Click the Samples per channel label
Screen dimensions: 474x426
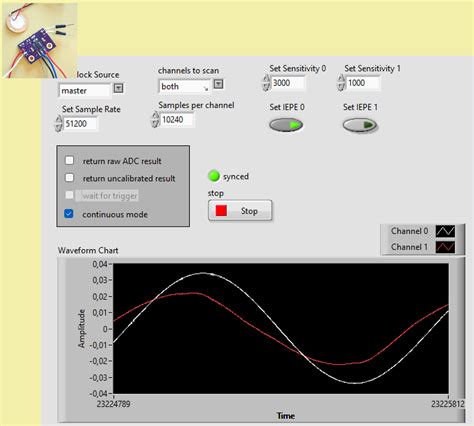point(196,105)
